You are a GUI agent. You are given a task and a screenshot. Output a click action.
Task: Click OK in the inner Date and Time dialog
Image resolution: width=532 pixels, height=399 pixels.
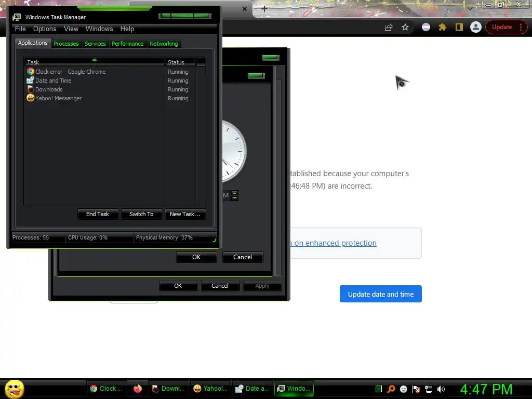(196, 257)
